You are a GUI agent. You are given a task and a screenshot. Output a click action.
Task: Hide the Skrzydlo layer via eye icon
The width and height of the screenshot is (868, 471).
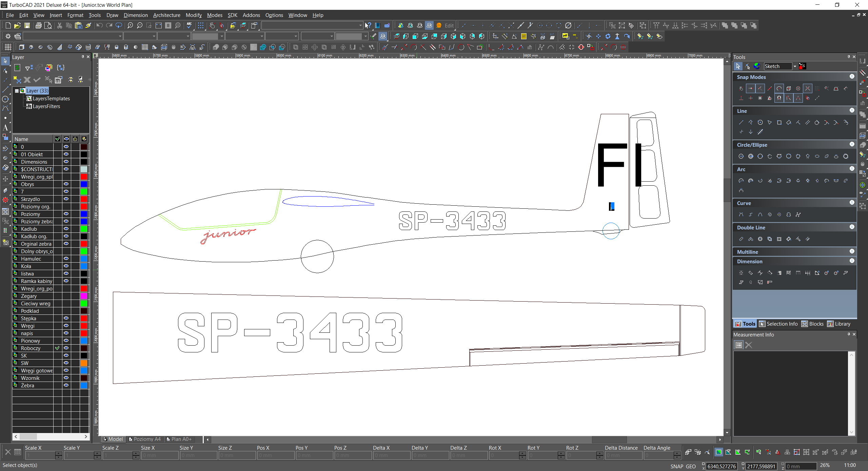tap(66, 199)
